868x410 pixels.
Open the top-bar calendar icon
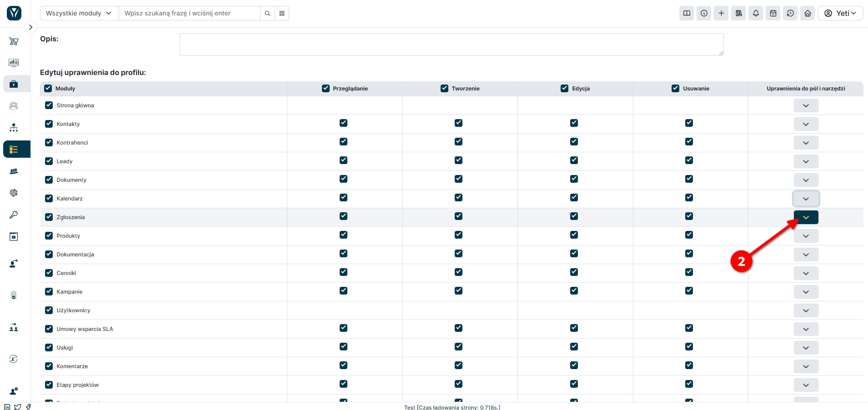tap(773, 13)
